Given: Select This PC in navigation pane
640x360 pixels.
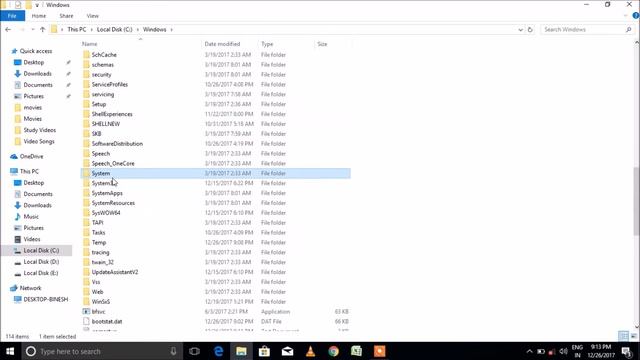Looking at the screenshot, I should pos(29,171).
